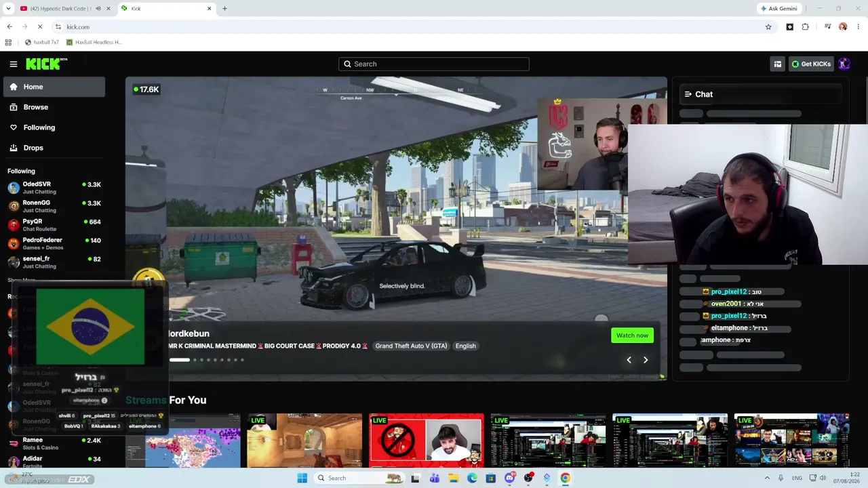Open the HaxBall Headless bookmark
The width and height of the screenshot is (868, 488).
coord(94,42)
